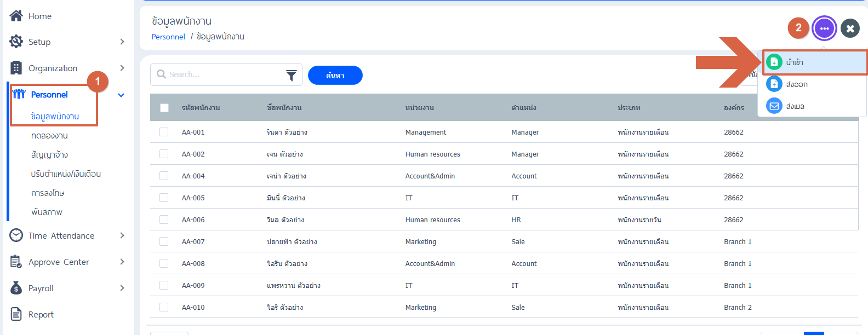Click the Report document icon

(16, 314)
